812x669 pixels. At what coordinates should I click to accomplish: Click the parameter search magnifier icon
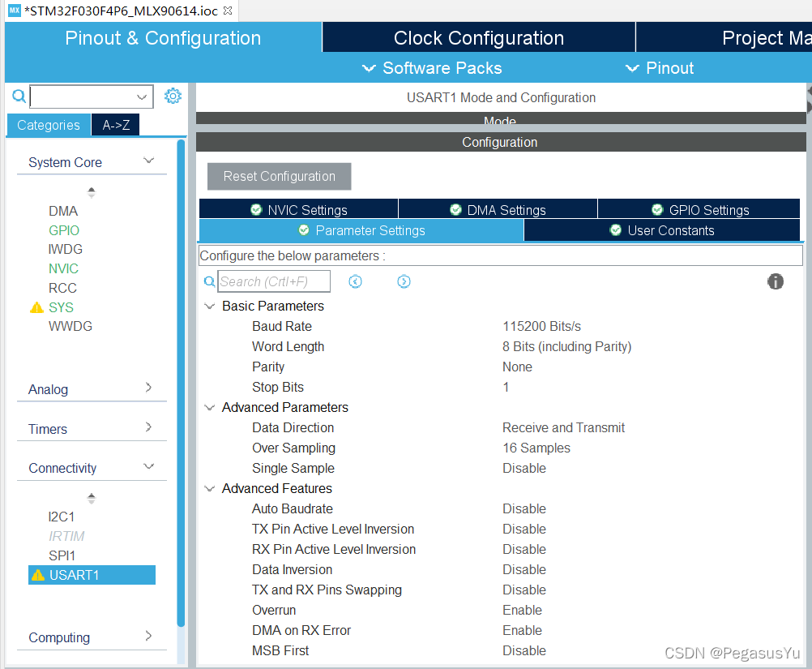(209, 281)
